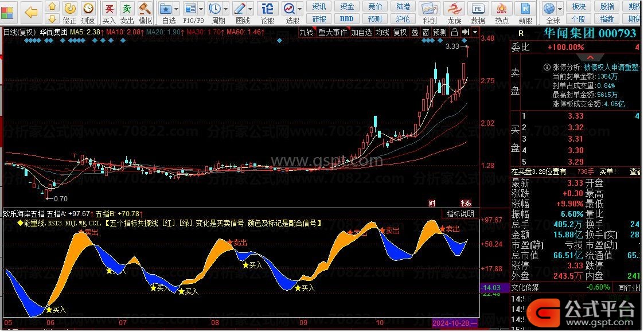Image resolution: width=644 pixels, height=332 pixels.
Task: Click the 财 financial marker on chart
Action: (432, 203)
